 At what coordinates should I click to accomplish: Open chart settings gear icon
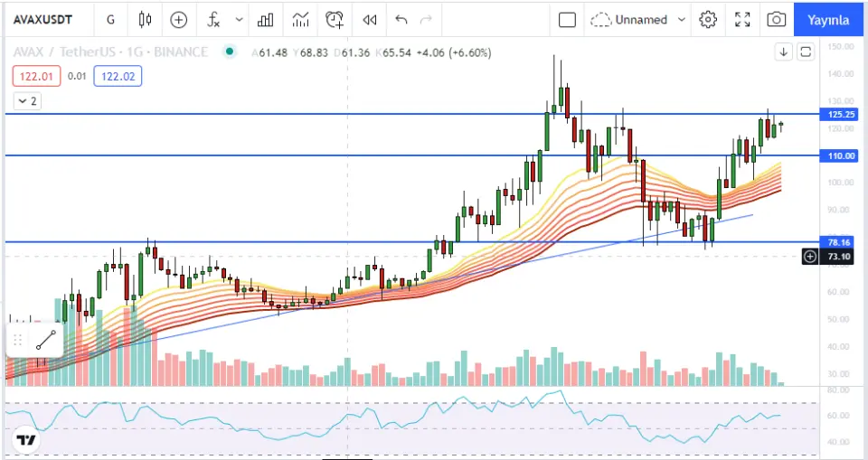(x=708, y=19)
